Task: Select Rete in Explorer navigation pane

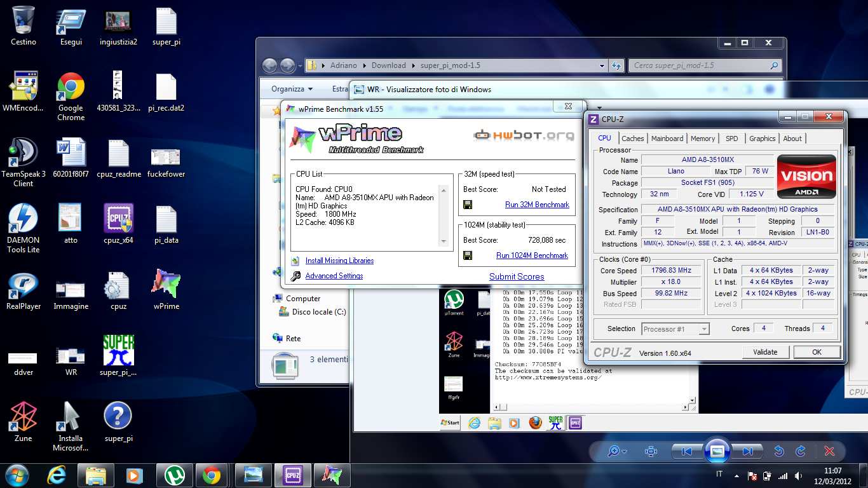Action: click(x=287, y=339)
